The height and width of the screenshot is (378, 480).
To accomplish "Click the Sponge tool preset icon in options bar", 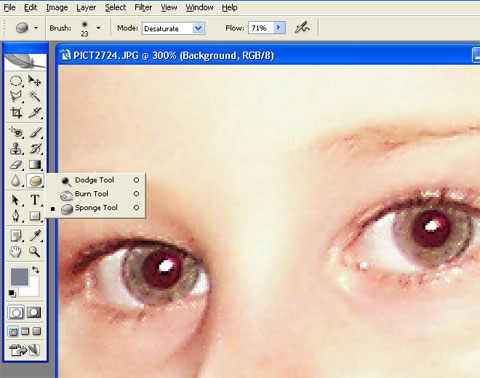I will (x=22, y=28).
